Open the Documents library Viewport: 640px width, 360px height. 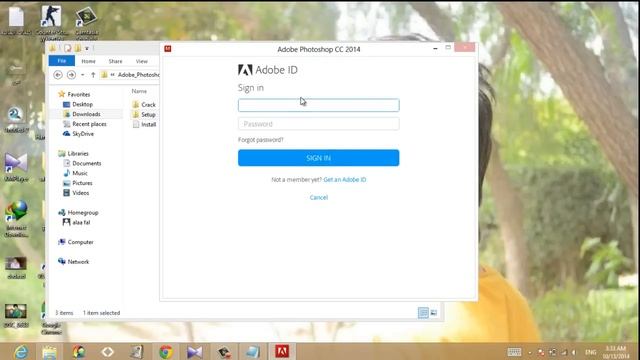coord(86,163)
